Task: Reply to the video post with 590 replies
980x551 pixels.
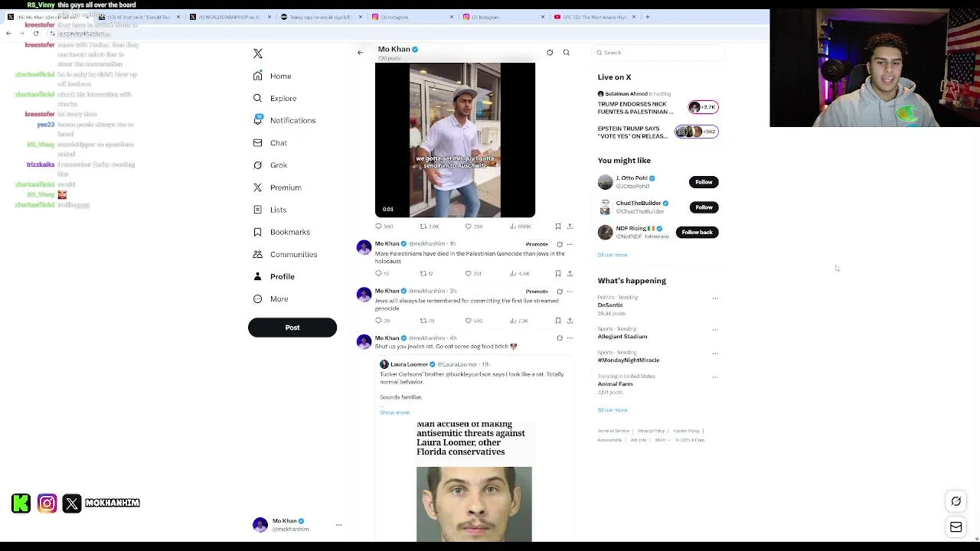Action: coord(384,227)
